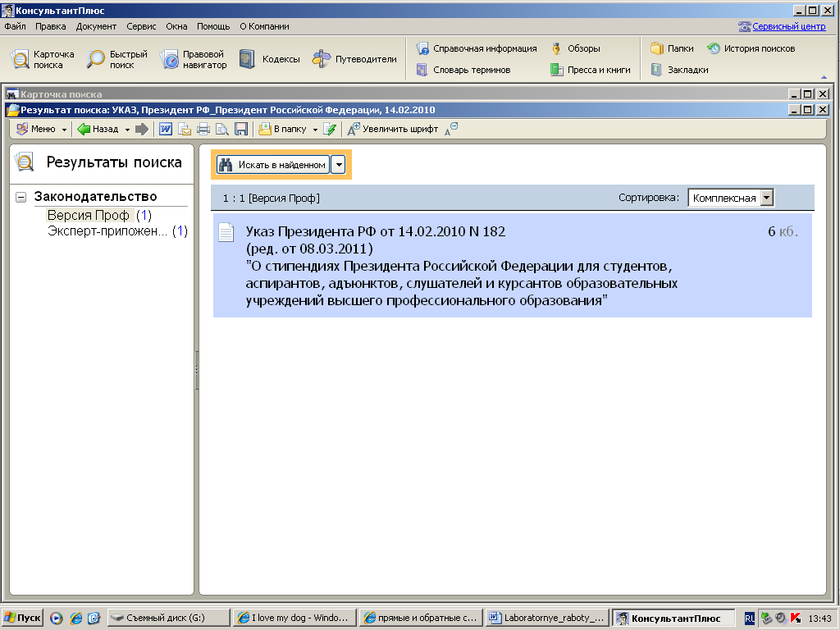Save to file with floppy icon
The height and width of the screenshot is (630, 840).
click(241, 129)
